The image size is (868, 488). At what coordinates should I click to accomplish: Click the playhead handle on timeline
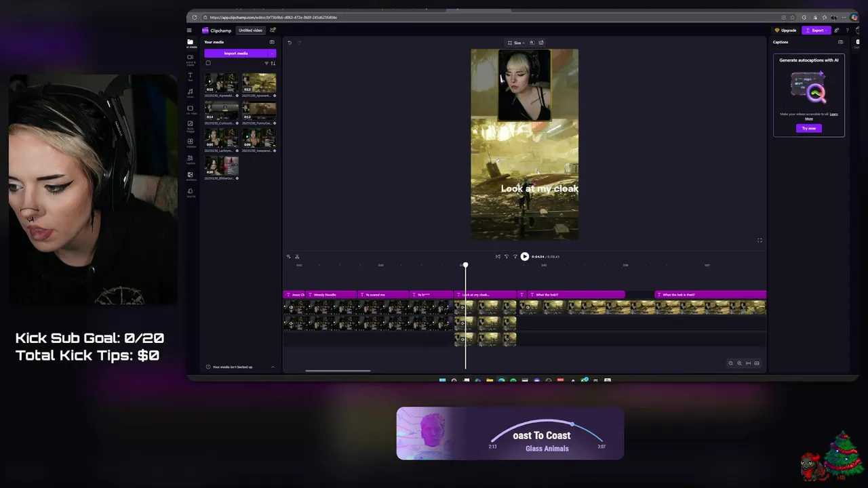[465, 265]
